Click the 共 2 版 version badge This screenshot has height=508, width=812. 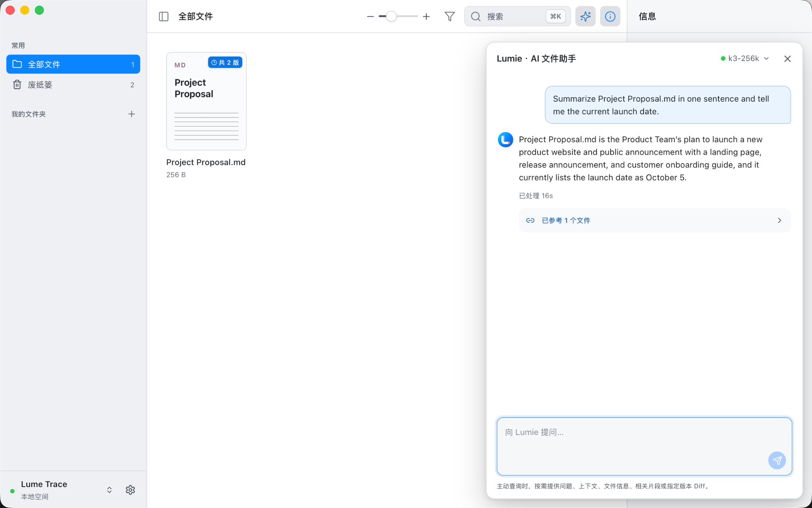[225, 63]
